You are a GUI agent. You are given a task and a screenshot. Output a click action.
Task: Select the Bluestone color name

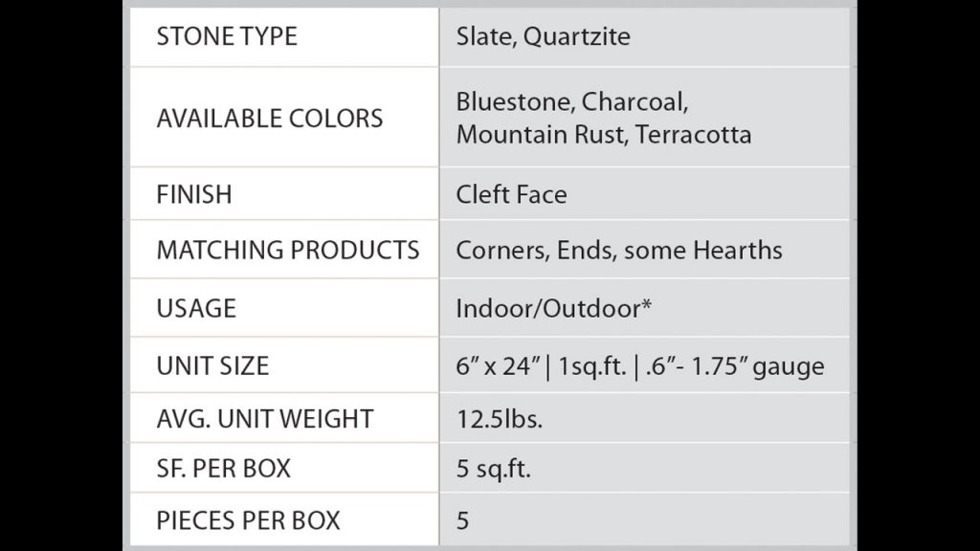[x=512, y=101]
